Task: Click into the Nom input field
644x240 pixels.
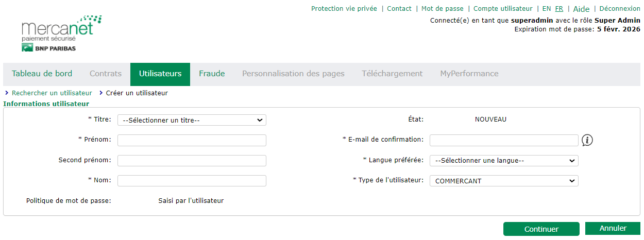Action: (x=192, y=181)
